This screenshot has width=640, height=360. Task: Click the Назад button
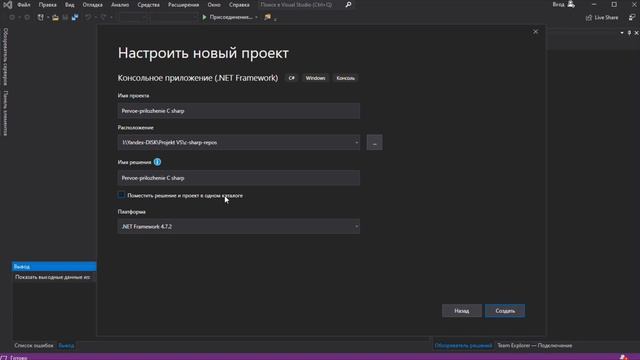(x=462, y=311)
